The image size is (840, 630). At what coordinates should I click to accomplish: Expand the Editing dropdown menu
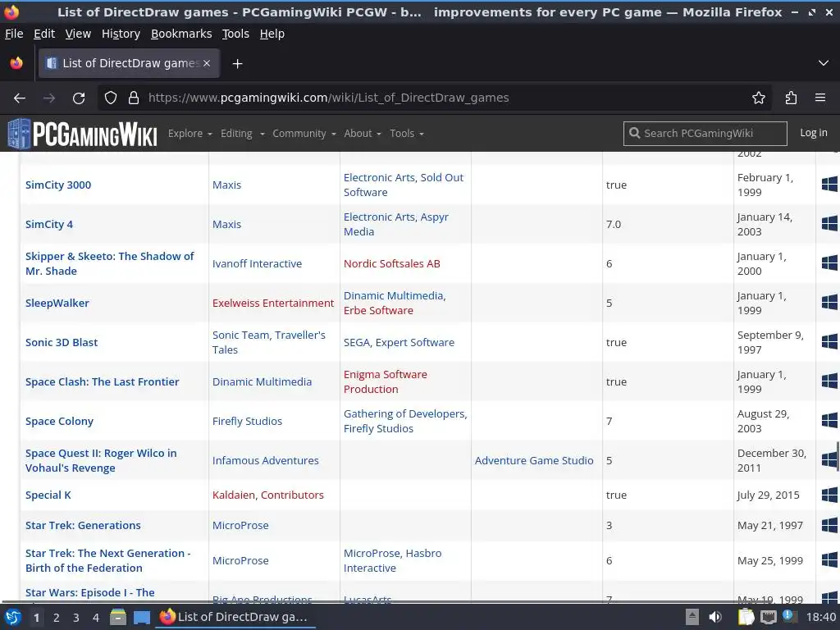[243, 134]
